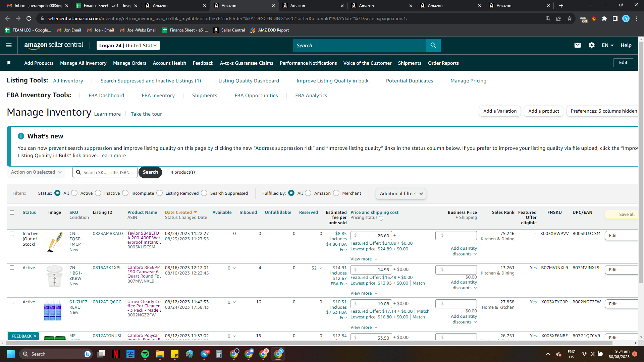Screen dimensions: 644x362
Task: Open the EN language dropdown
Action: click(x=608, y=45)
